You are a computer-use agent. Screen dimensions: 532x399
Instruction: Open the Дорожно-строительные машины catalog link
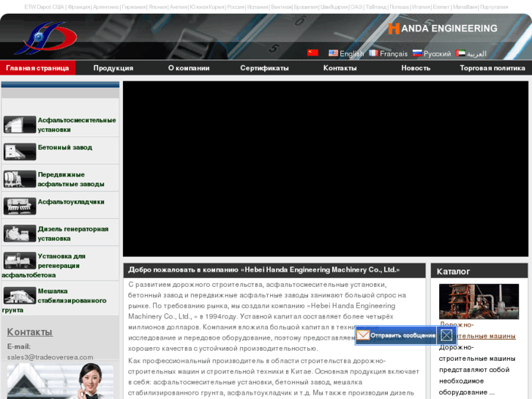click(478, 330)
